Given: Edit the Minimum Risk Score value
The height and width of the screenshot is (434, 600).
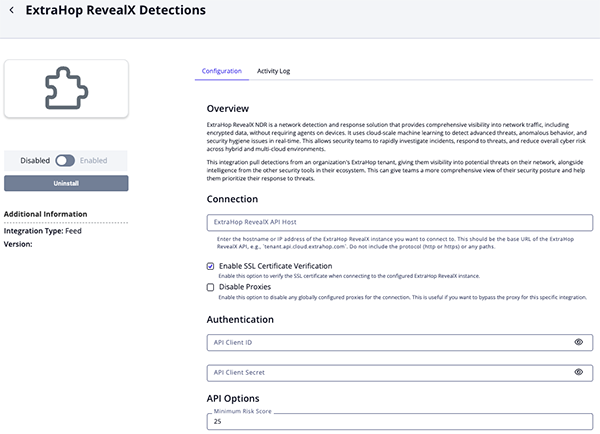Looking at the screenshot, I should [398, 421].
